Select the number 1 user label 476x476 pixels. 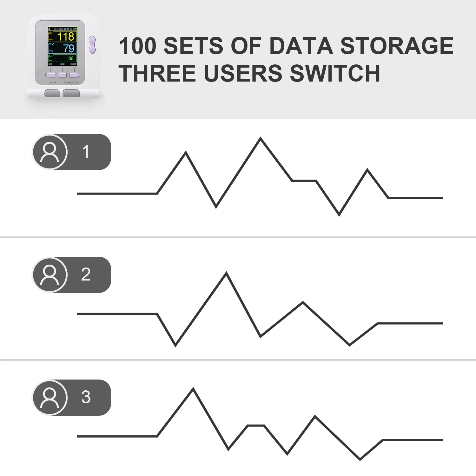click(86, 151)
